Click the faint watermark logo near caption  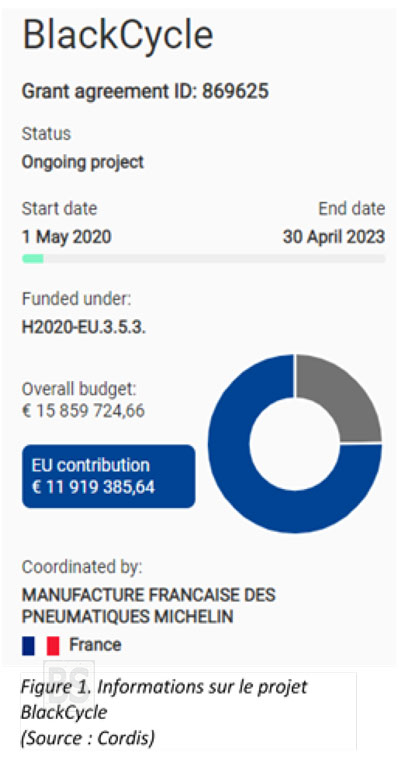(x=69, y=683)
